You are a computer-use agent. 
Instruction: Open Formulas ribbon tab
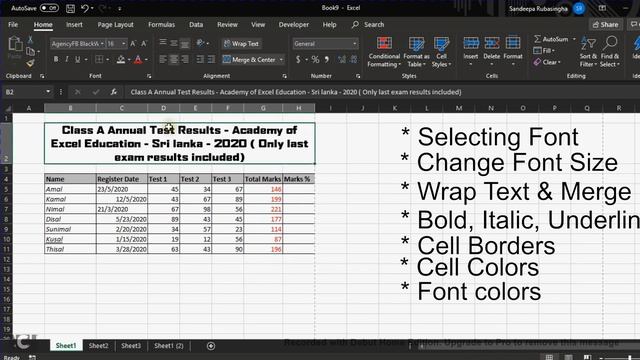162,24
